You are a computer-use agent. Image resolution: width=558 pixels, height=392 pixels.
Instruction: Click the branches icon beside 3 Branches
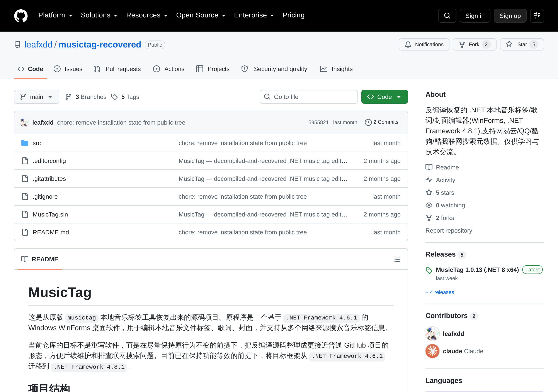[x=68, y=97]
